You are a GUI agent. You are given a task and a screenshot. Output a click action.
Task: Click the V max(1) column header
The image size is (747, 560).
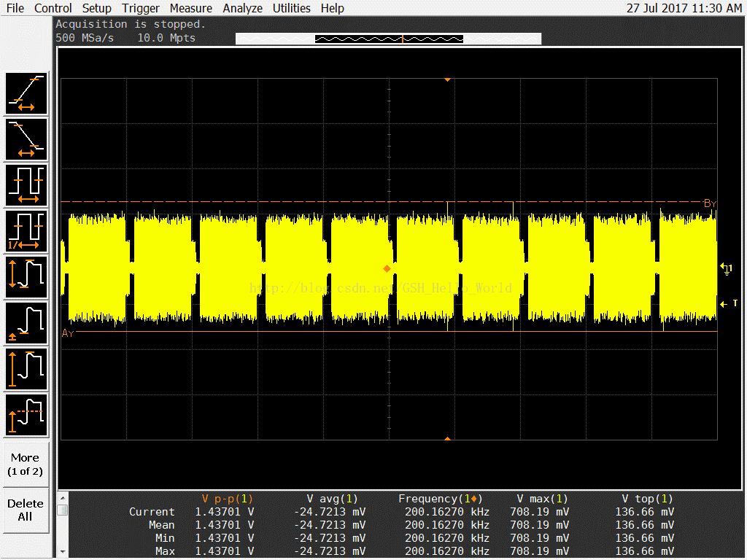pos(542,499)
